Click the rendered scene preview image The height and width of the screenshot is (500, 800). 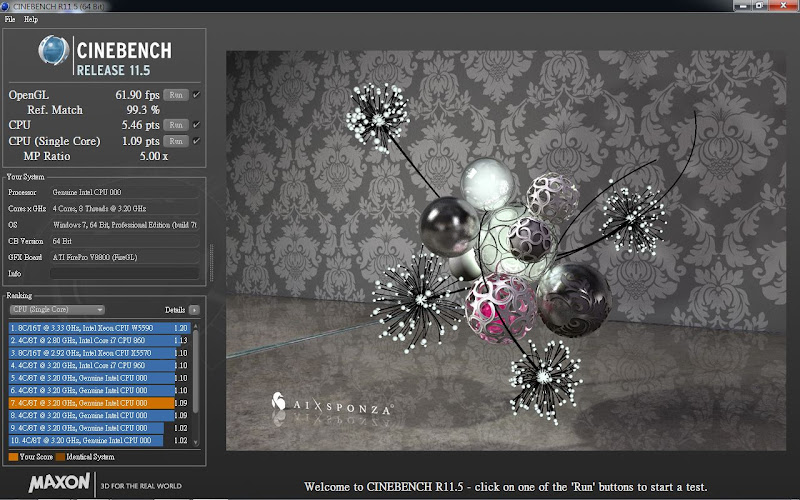tap(506, 251)
